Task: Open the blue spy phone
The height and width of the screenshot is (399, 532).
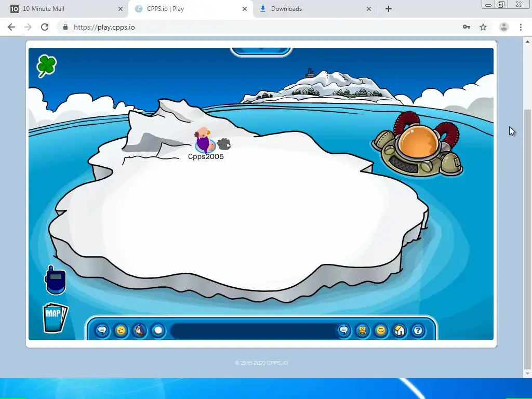Action: pyautogui.click(x=55, y=280)
